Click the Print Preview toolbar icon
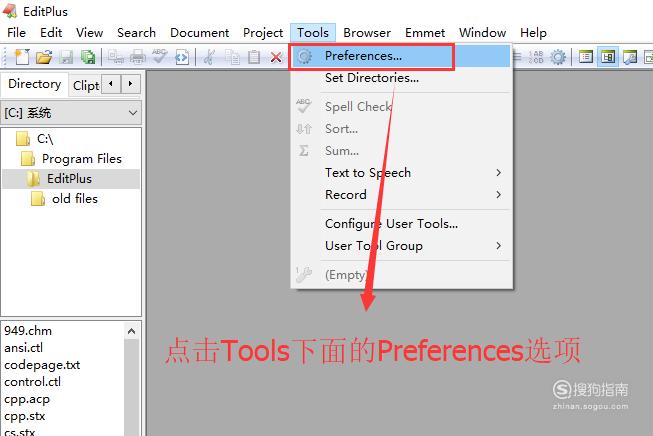653x436 pixels. click(116, 57)
